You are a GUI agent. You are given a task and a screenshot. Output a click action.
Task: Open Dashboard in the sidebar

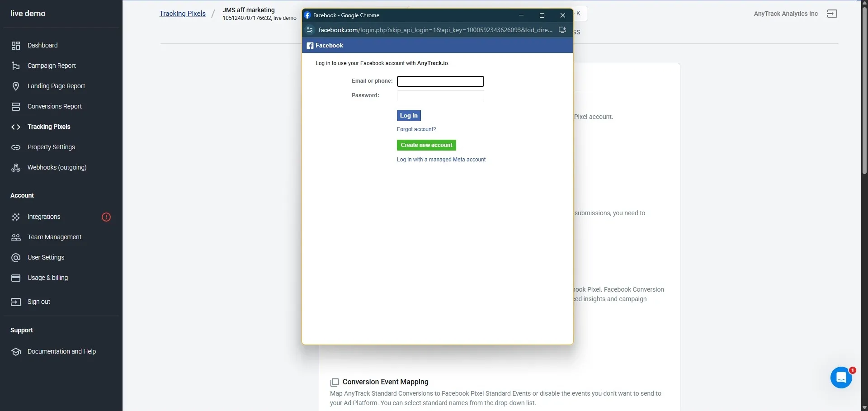tap(42, 45)
